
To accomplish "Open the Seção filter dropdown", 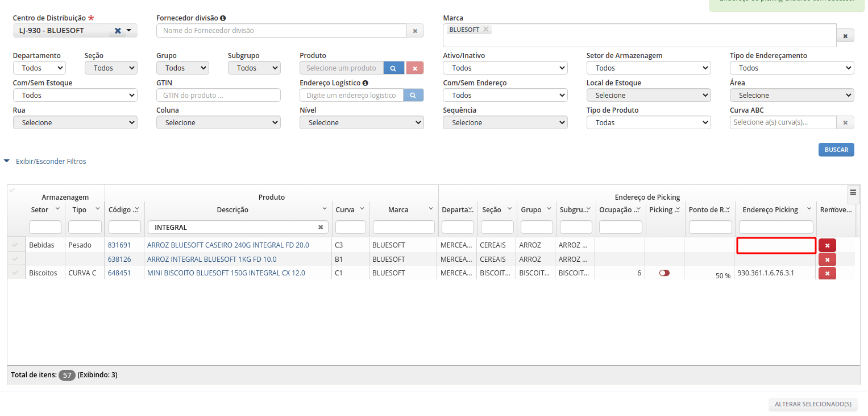I will [x=111, y=68].
